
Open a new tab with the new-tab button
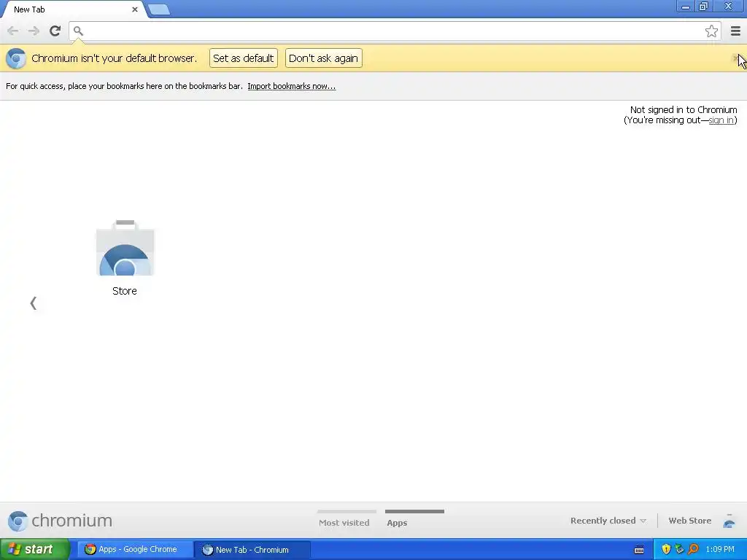[x=159, y=9]
